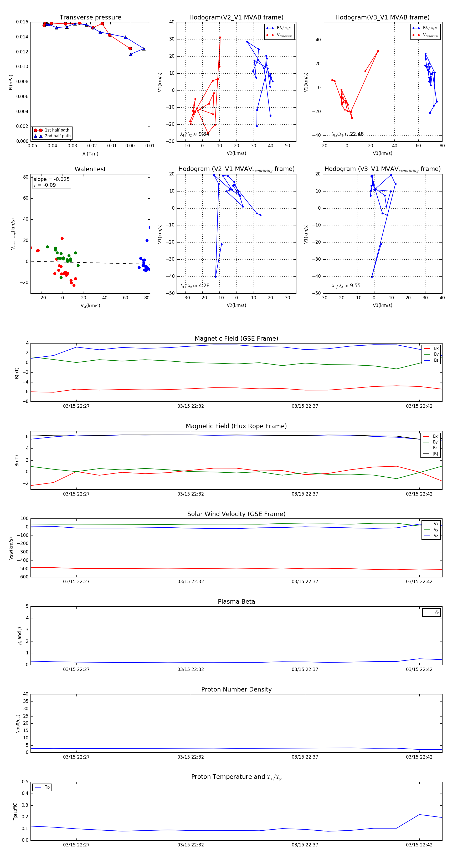Click the 'Hodogram(V3_V1 MVAB frame)' title
This screenshot has height=868, width=473.
tap(382, 17)
